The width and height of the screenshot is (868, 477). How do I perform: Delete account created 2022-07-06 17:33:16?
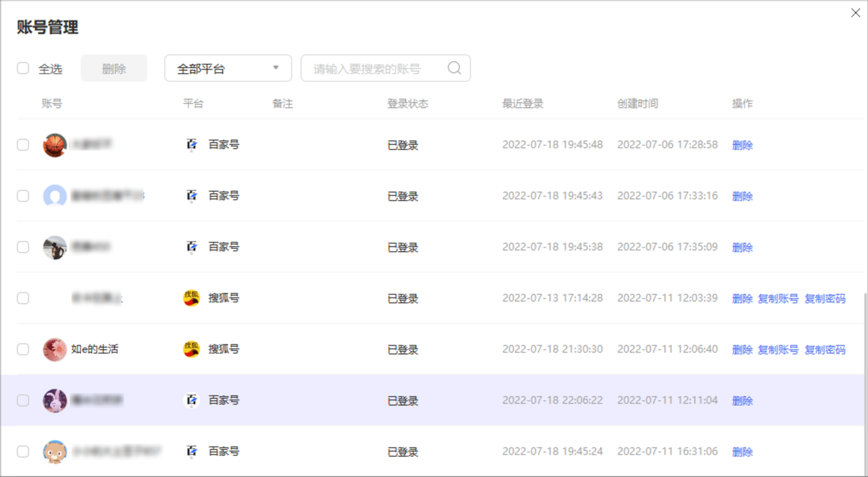click(x=742, y=196)
